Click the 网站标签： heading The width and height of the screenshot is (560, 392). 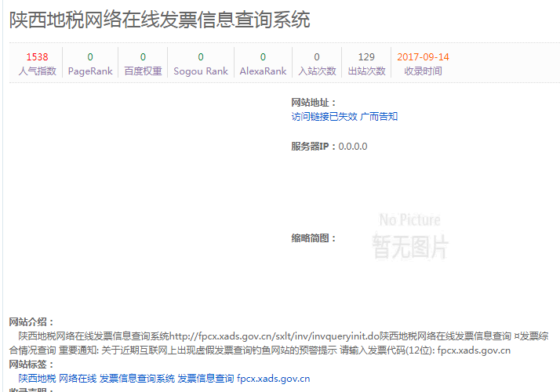pyautogui.click(x=31, y=365)
